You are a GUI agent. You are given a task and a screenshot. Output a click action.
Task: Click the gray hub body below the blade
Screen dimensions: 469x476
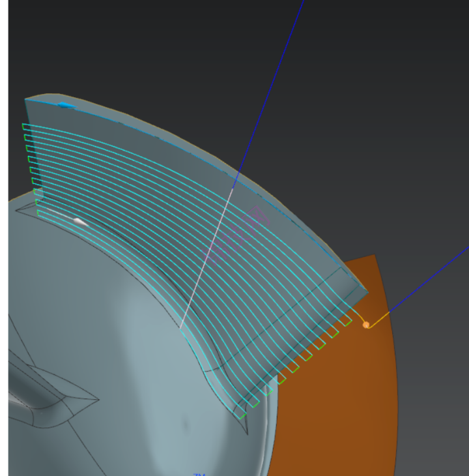[x=130, y=339]
